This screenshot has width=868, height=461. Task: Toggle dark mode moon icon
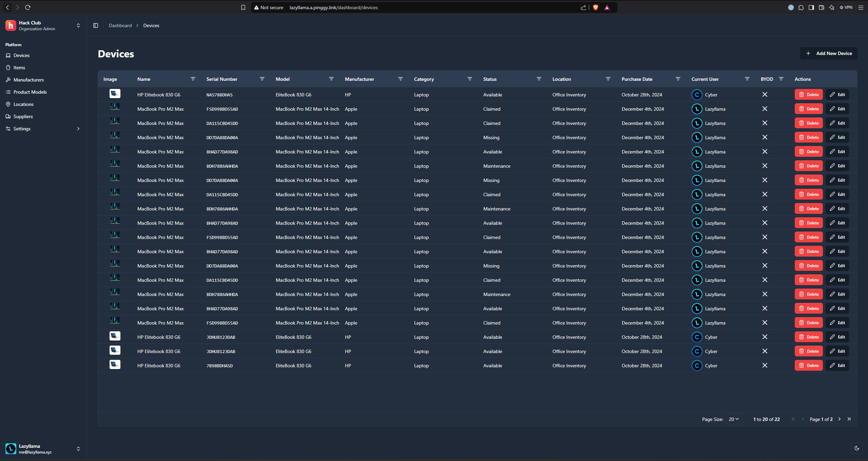857,448
